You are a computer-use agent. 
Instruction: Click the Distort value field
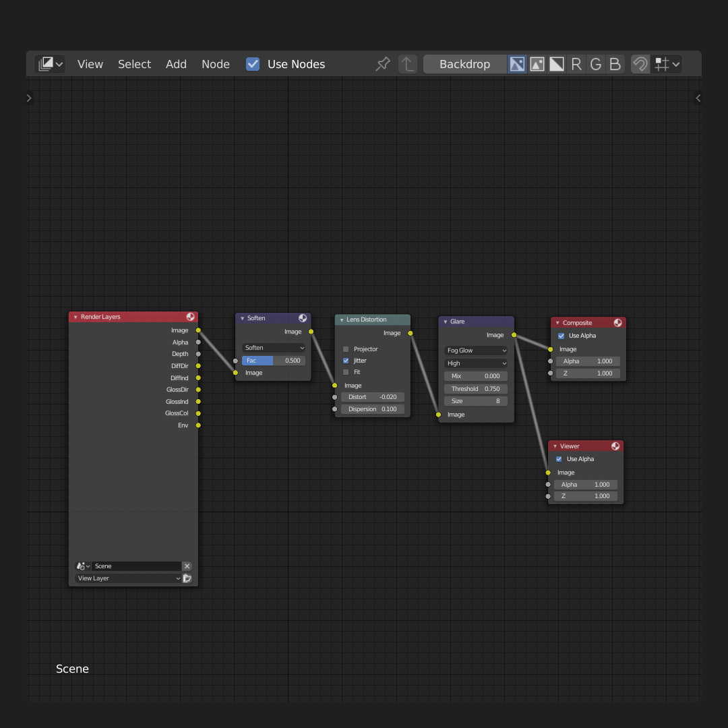tap(372, 398)
